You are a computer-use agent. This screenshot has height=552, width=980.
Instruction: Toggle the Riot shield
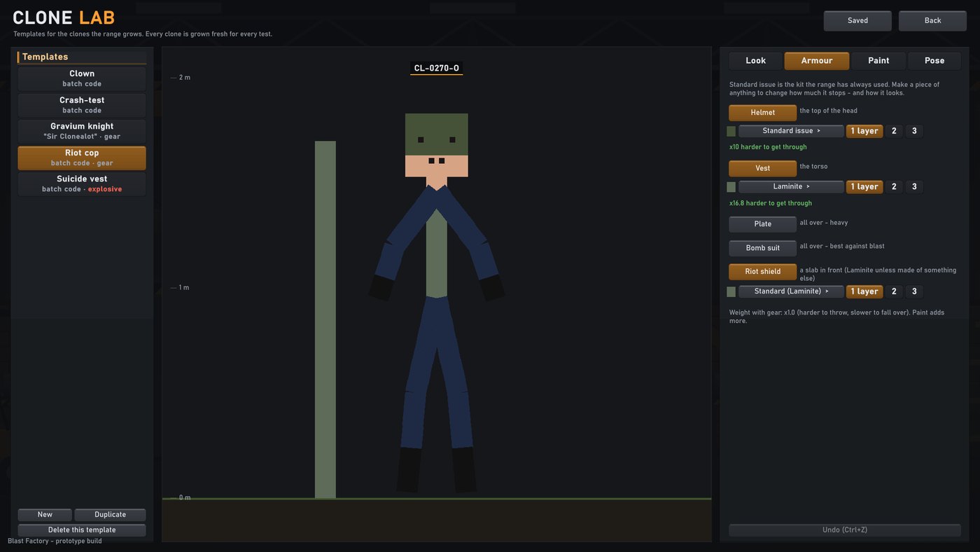click(x=762, y=272)
